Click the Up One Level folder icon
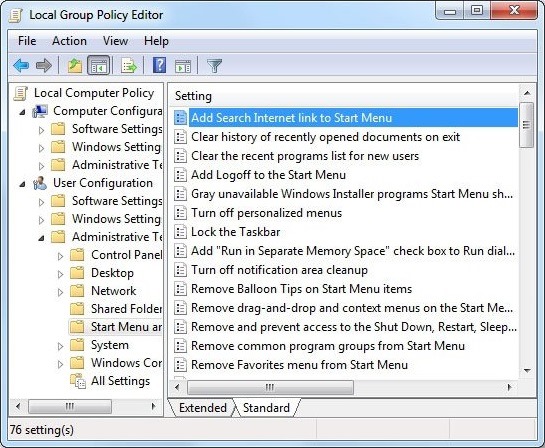 point(74,65)
